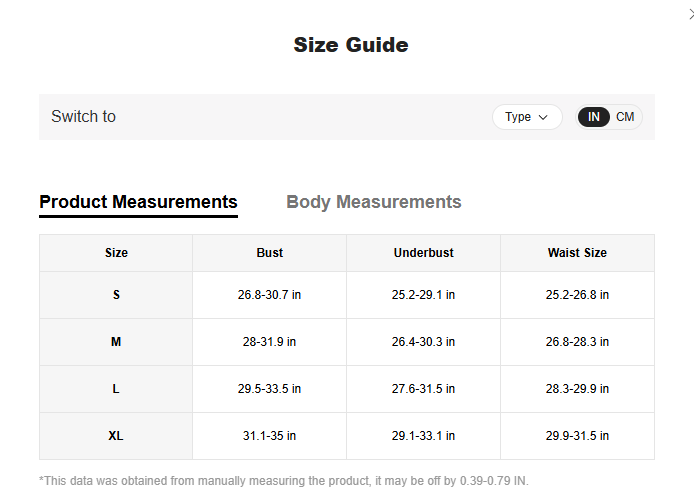Click the 28.3-29.9 in waist cell
The width and height of the screenshot is (694, 498).
[x=577, y=389]
